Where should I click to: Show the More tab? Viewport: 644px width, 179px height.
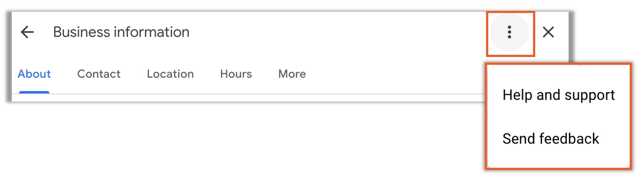point(292,74)
